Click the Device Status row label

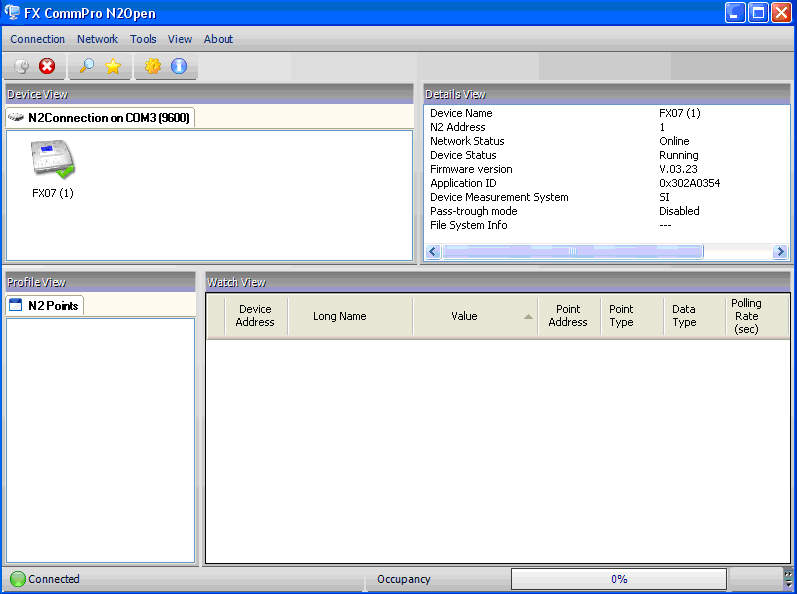click(x=463, y=155)
